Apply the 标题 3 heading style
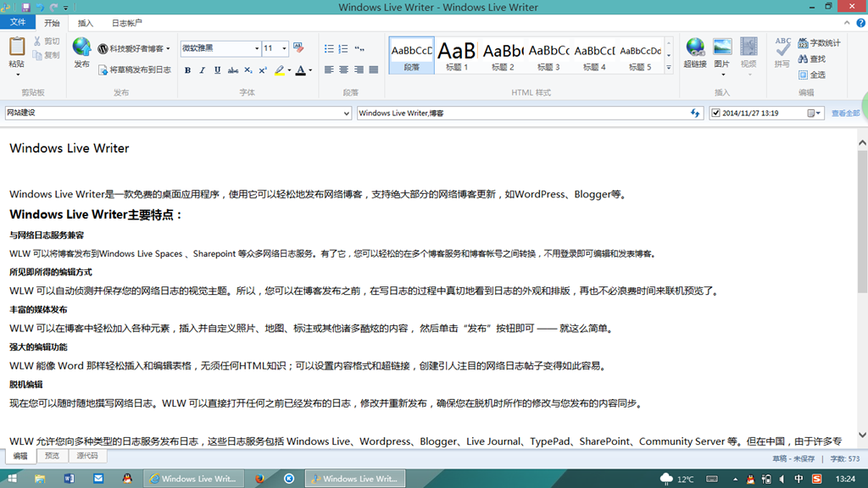The image size is (868, 488). [x=548, y=55]
